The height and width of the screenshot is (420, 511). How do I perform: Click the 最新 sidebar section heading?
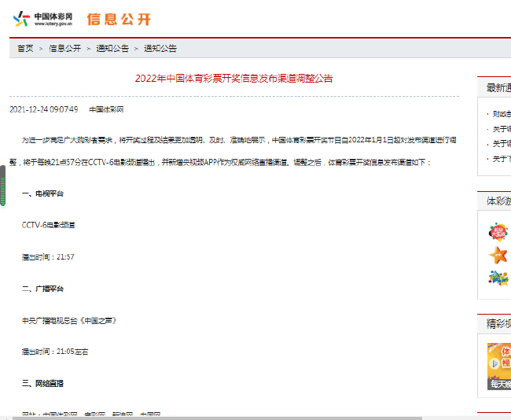click(498, 87)
